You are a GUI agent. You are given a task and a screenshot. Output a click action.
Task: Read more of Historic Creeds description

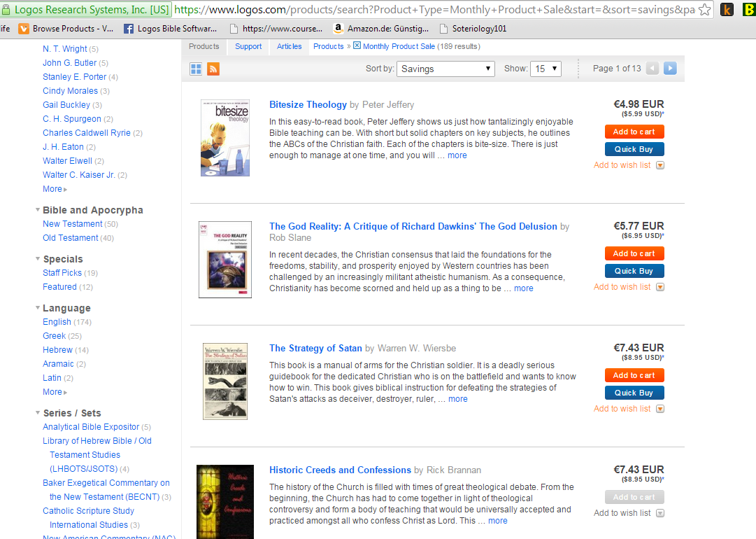tap(497, 521)
